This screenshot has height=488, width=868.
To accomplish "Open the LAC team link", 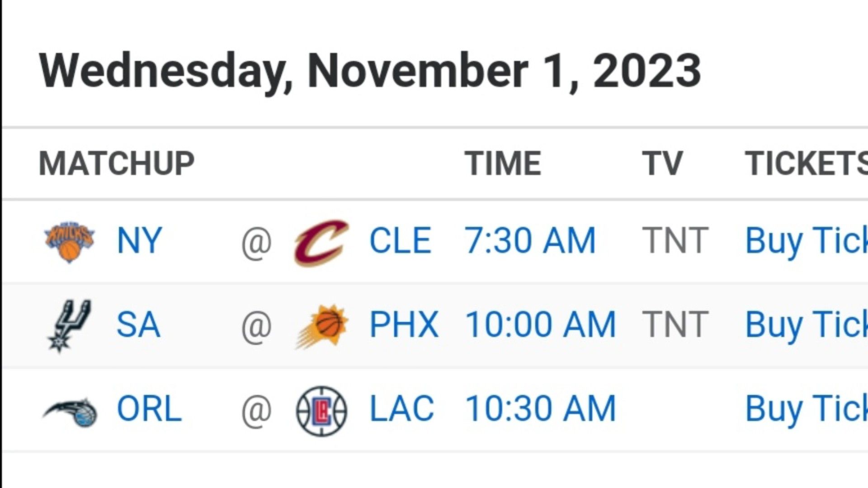I will [x=402, y=409].
